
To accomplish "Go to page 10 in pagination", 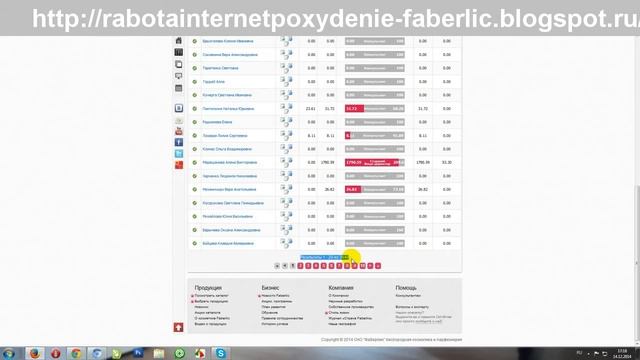I will pos(362,266).
